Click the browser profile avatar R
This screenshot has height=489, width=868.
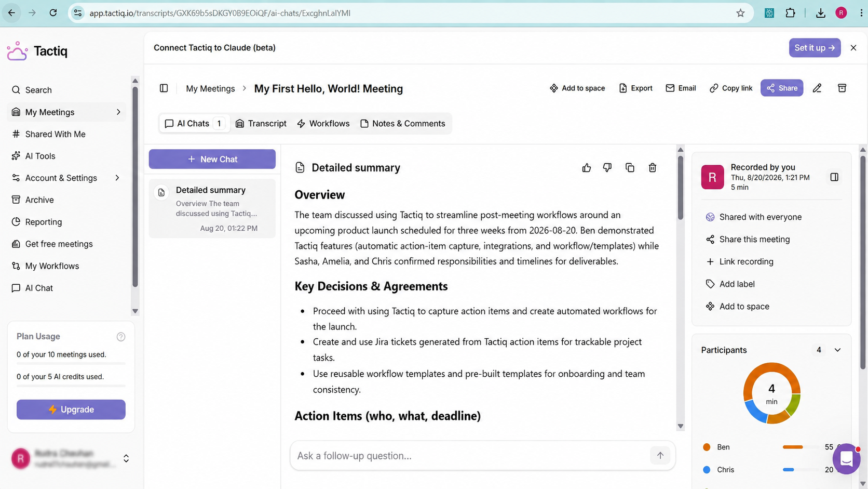[x=842, y=13]
